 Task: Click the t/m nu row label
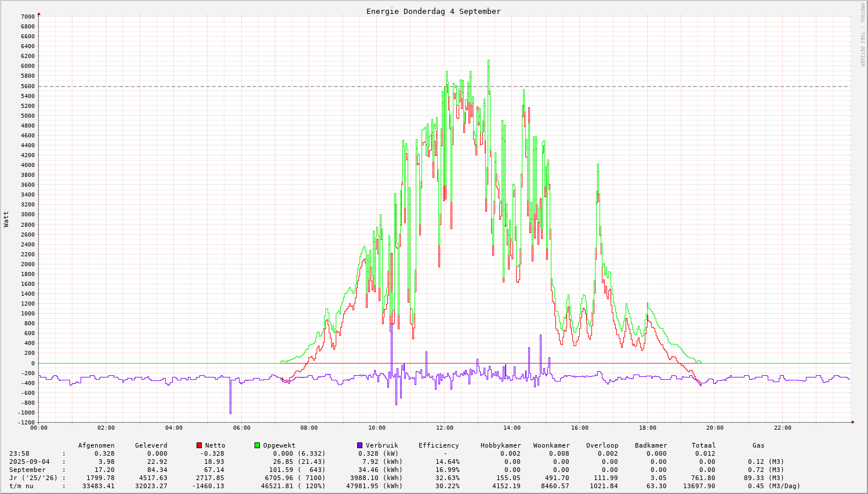click(21, 486)
